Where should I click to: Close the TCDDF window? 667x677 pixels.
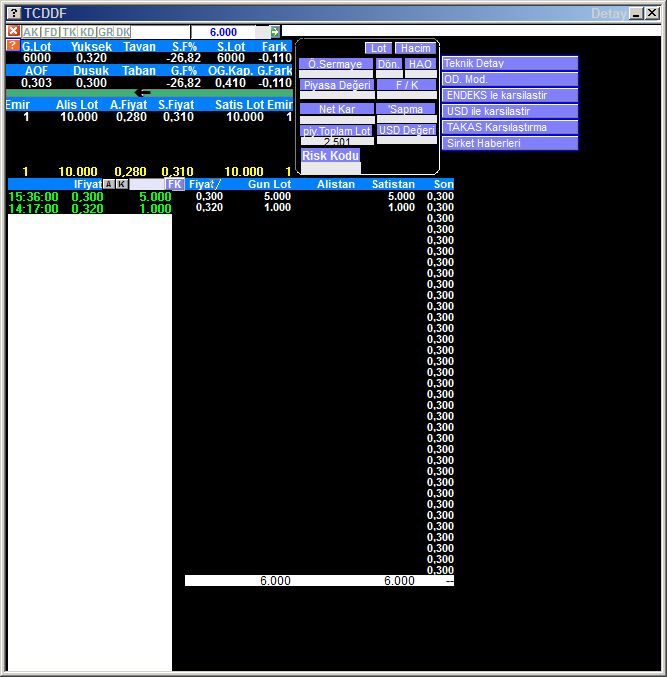pyautogui.click(x=652, y=13)
